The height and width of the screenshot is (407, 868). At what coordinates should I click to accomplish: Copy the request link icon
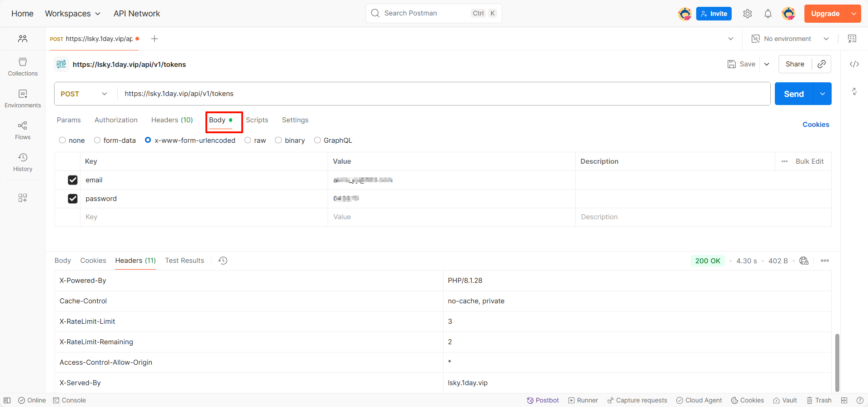[x=821, y=64]
